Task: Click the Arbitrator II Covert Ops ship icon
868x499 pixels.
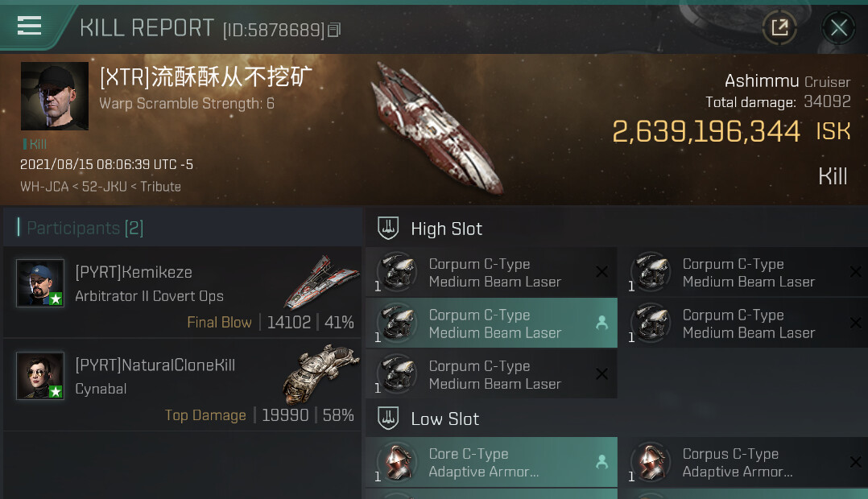Action: pos(321,282)
